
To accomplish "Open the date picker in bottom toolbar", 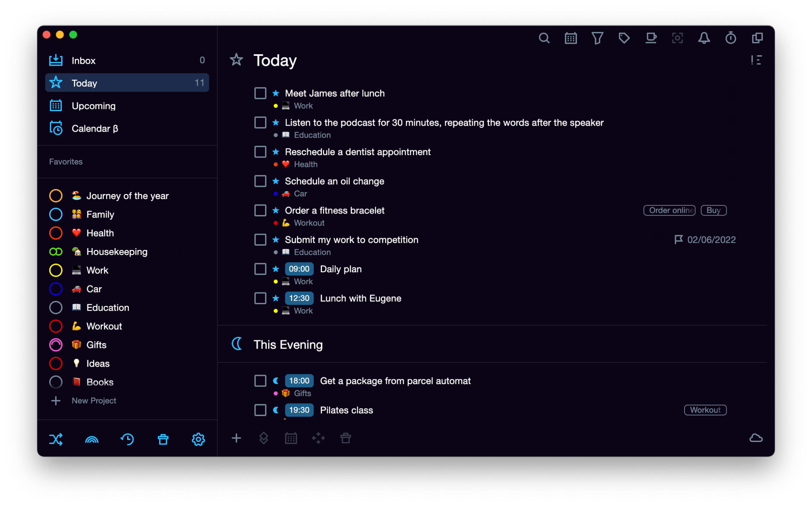I will click(x=291, y=438).
